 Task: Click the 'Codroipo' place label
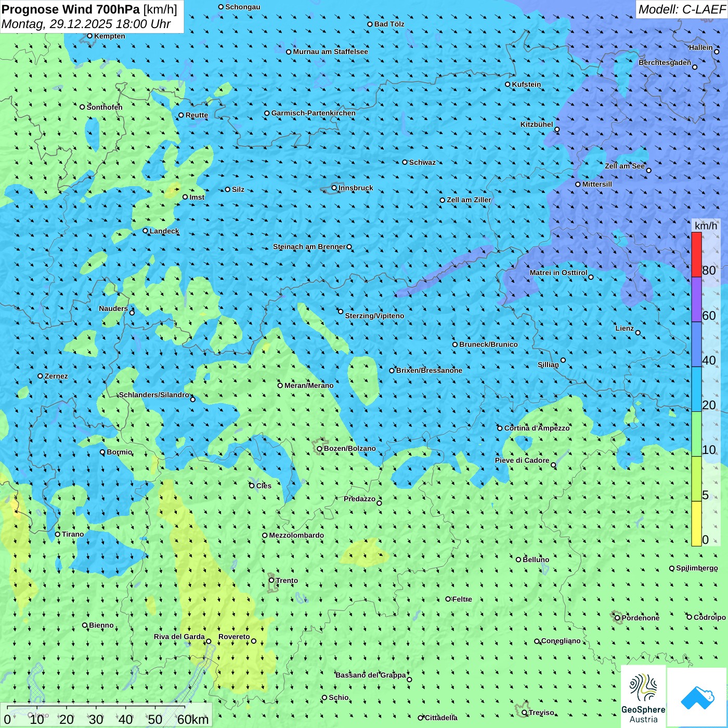710,617
